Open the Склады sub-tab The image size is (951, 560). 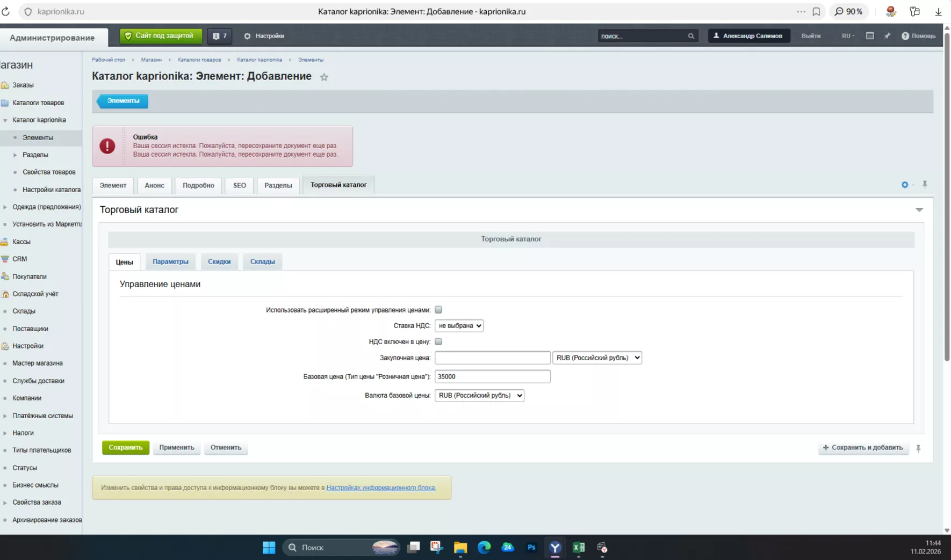(262, 261)
